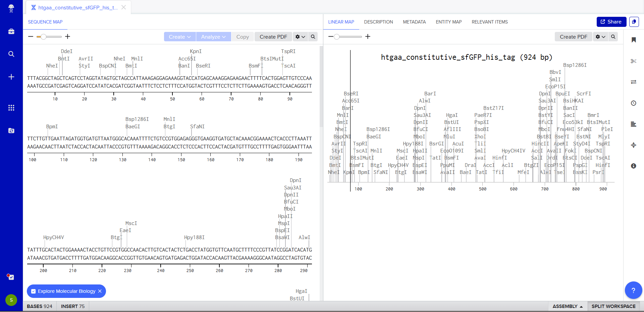Open the information icon in right panel
Image resolution: width=644 pixels, height=312 pixels.
click(633, 166)
